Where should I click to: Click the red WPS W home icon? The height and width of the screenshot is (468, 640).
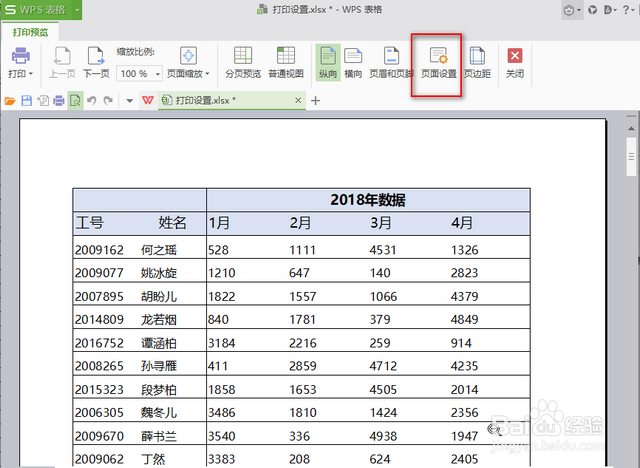point(148,100)
